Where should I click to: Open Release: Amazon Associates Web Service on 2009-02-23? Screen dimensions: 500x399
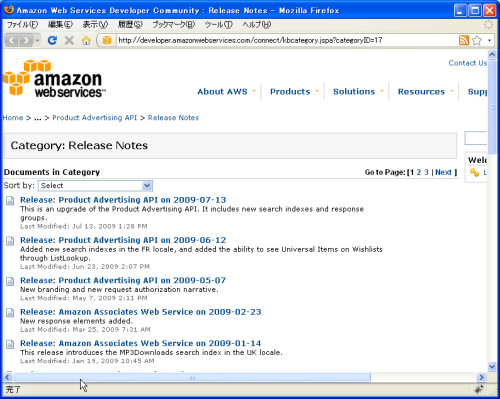[141, 312]
